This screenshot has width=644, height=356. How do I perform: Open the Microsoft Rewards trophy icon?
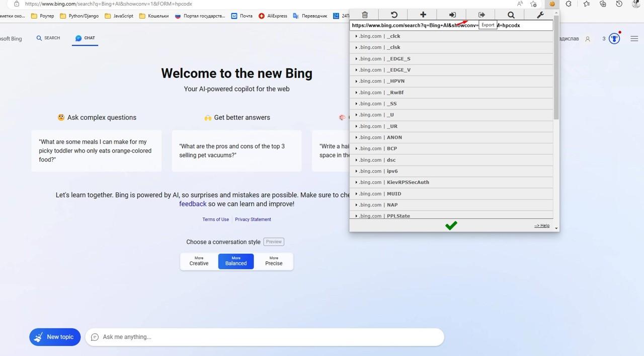click(614, 38)
